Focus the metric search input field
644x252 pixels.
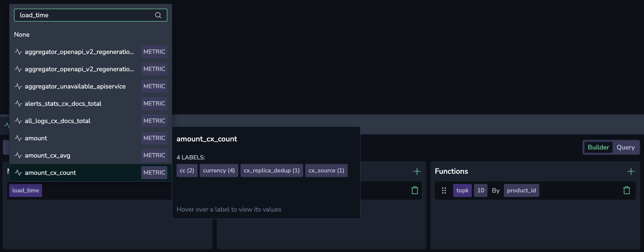click(84, 15)
